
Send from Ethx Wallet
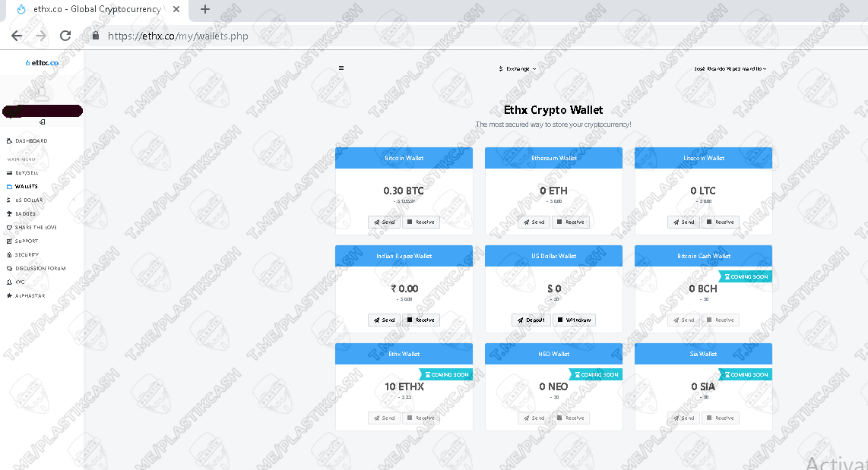pos(384,418)
